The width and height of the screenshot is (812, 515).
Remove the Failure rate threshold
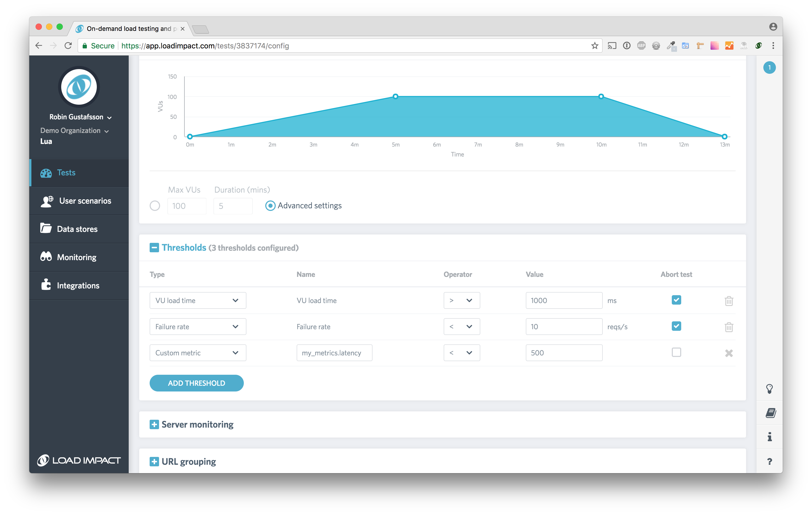point(729,327)
